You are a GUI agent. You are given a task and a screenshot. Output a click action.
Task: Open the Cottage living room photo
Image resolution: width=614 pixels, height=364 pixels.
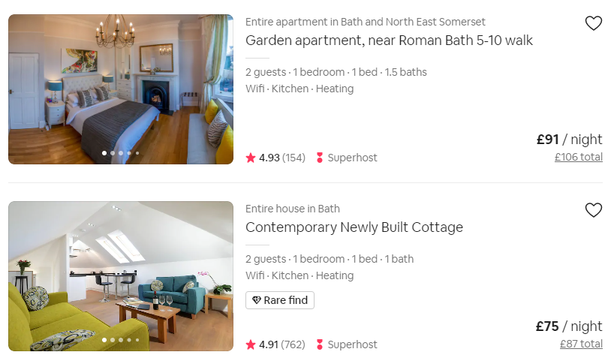point(121,276)
